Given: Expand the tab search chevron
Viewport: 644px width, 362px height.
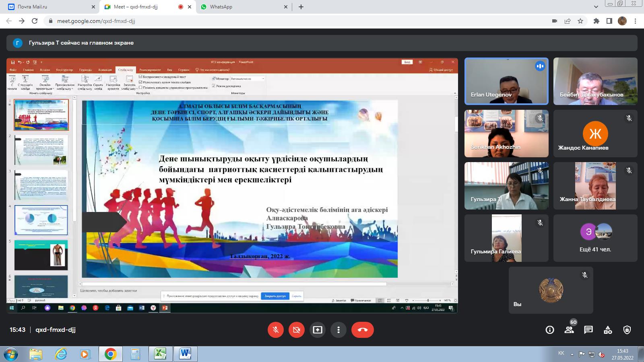Looking at the screenshot, I should pyautogui.click(x=596, y=7).
